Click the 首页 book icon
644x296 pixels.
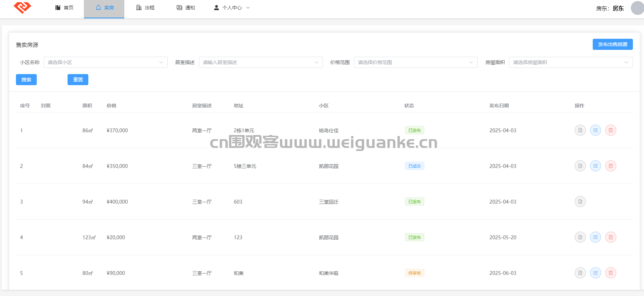pyautogui.click(x=58, y=8)
